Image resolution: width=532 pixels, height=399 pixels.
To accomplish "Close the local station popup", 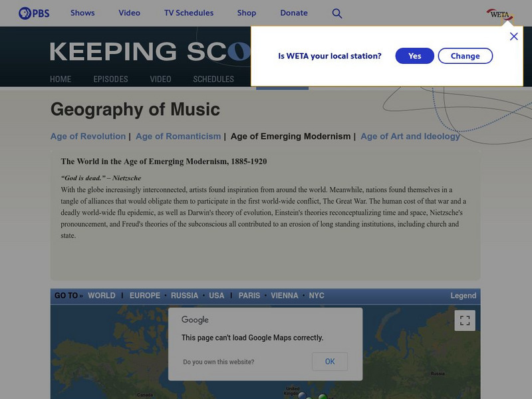I will coord(513,37).
